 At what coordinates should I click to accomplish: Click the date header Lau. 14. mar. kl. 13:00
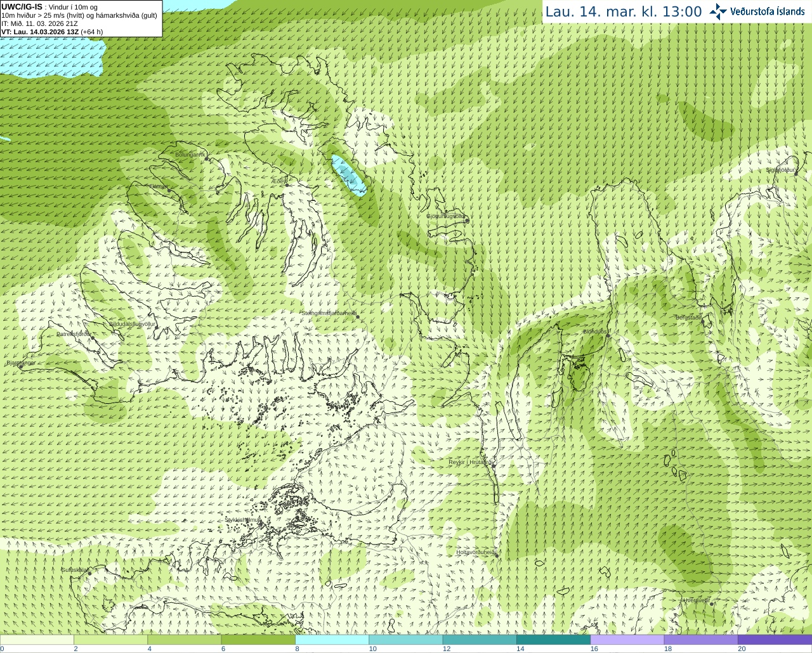coord(624,11)
